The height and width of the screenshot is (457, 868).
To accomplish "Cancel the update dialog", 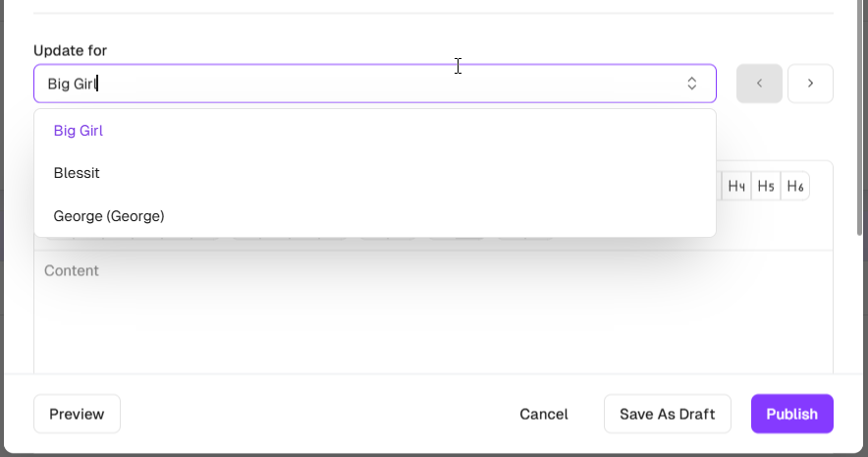I will pyautogui.click(x=544, y=414).
